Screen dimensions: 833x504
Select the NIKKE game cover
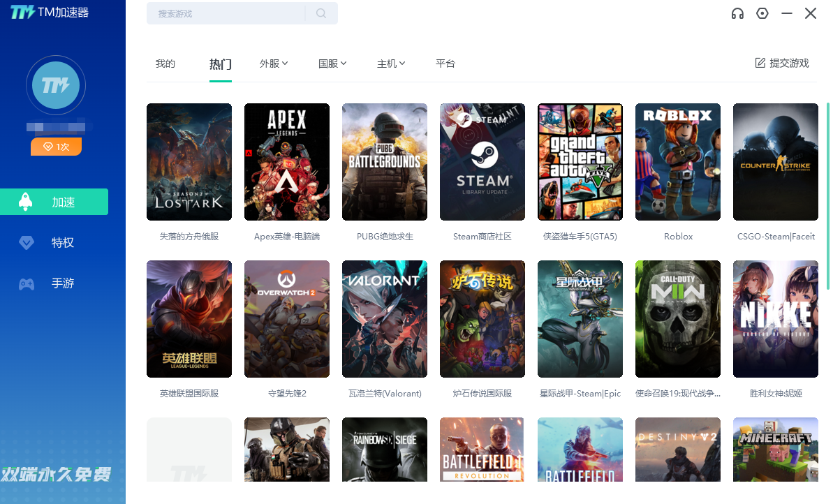(776, 319)
